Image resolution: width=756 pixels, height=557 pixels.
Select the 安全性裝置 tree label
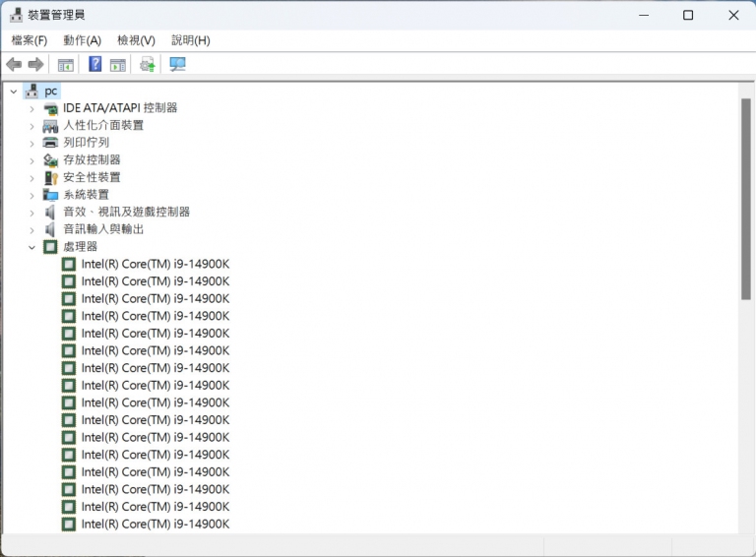pos(92,177)
